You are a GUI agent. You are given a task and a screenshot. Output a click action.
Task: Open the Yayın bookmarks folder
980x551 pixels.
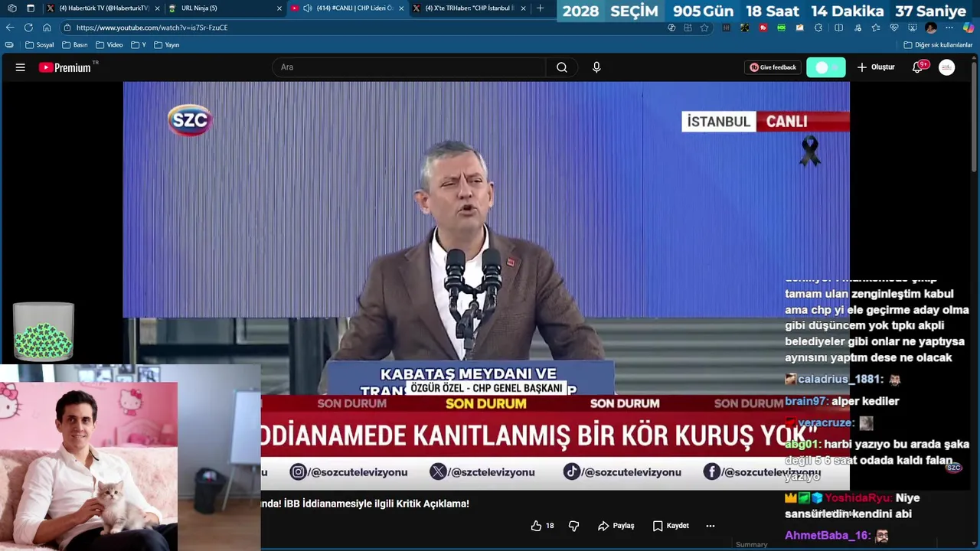click(167, 45)
